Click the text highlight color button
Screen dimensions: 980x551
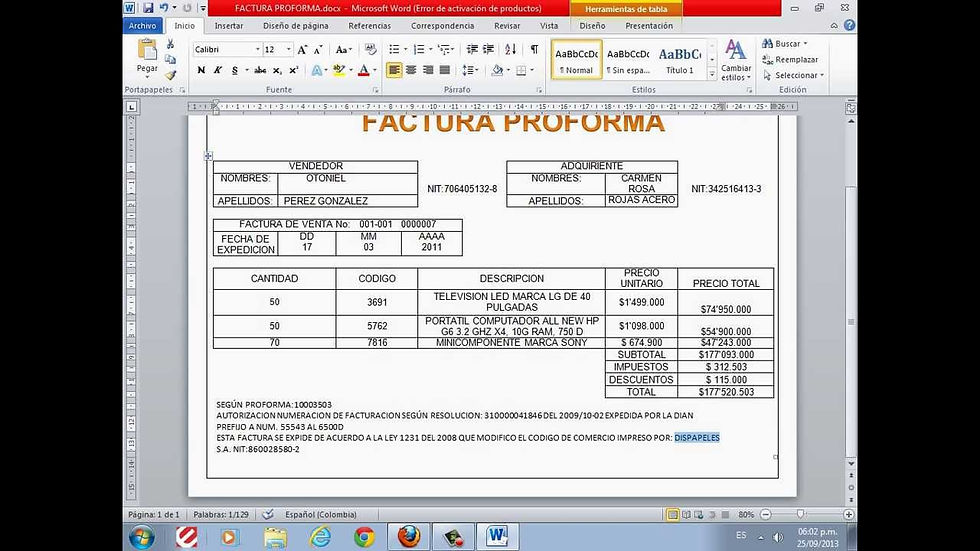pyautogui.click(x=339, y=71)
